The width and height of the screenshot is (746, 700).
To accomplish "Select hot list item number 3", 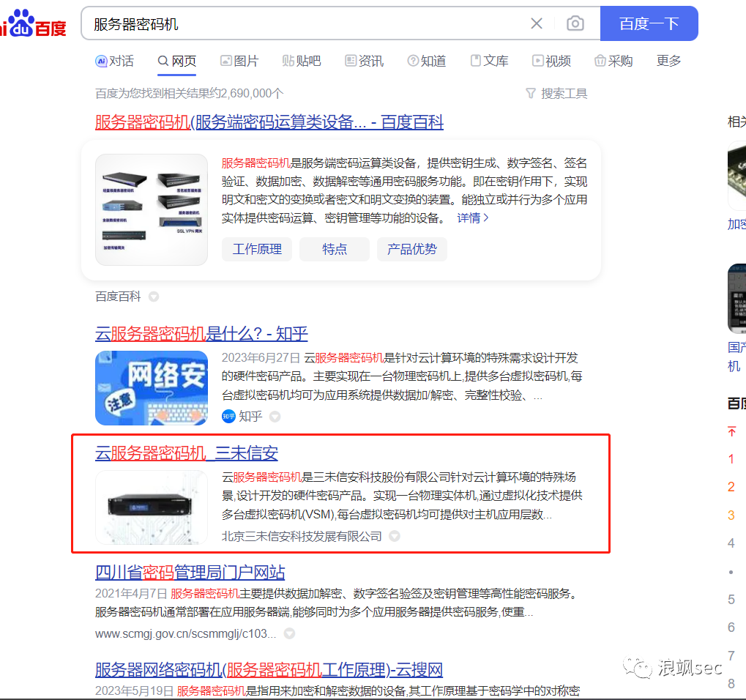I will [x=731, y=515].
